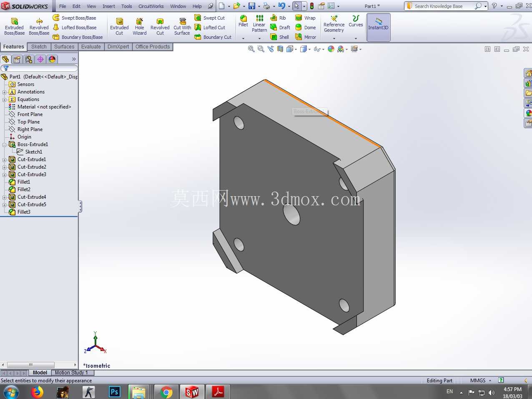Screen dimensions: 532x399
Task: Switch to the Surfaces tab
Action: click(x=64, y=47)
